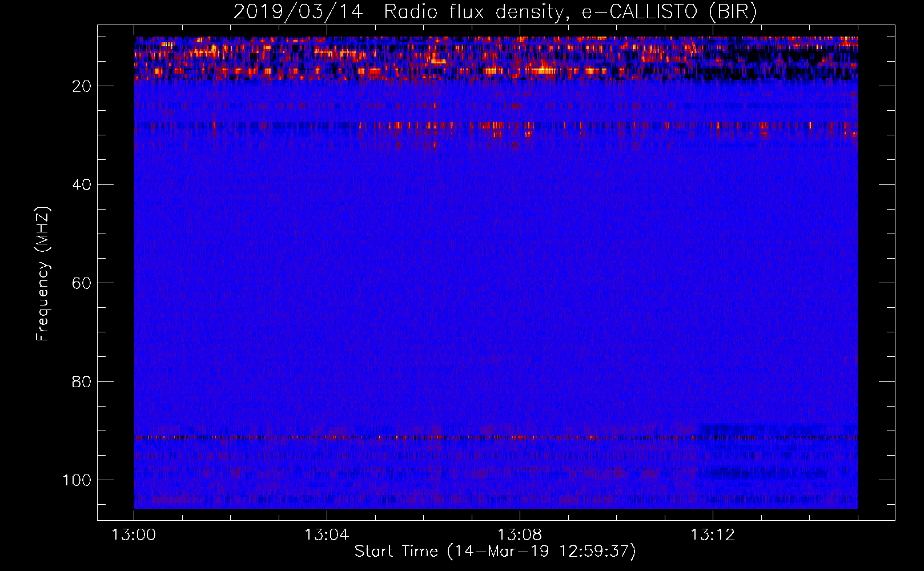Image resolution: width=924 pixels, height=571 pixels.
Task: Click the '13:12' time tick label
Action: (x=713, y=535)
